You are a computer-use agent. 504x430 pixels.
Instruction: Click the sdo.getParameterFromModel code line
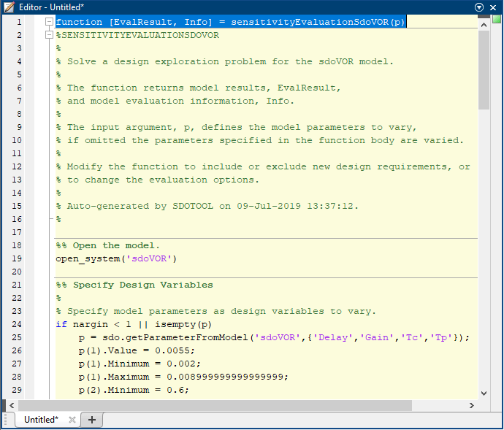click(274, 337)
